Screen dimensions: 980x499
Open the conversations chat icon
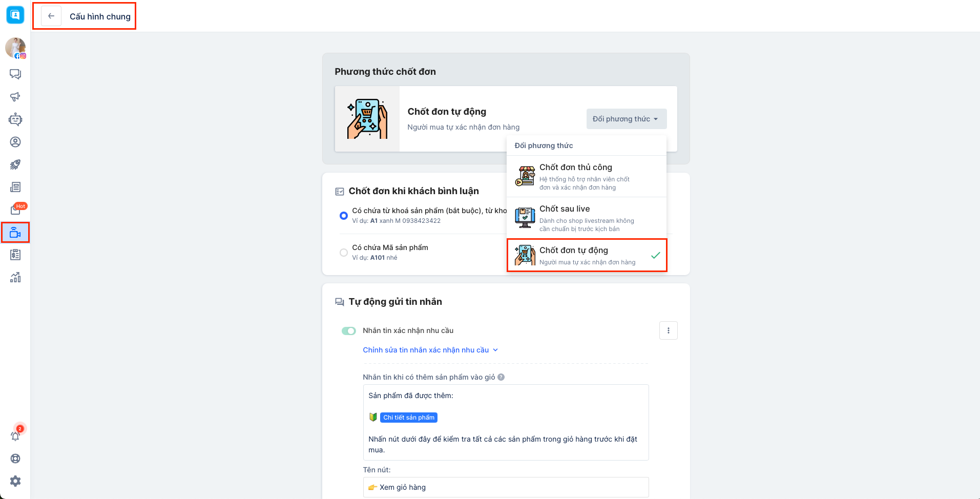tap(15, 74)
